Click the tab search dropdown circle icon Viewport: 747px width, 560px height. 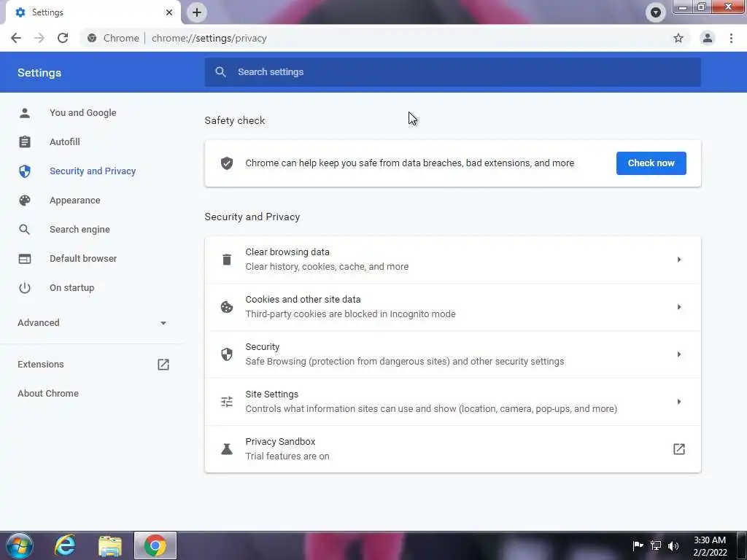tap(656, 12)
